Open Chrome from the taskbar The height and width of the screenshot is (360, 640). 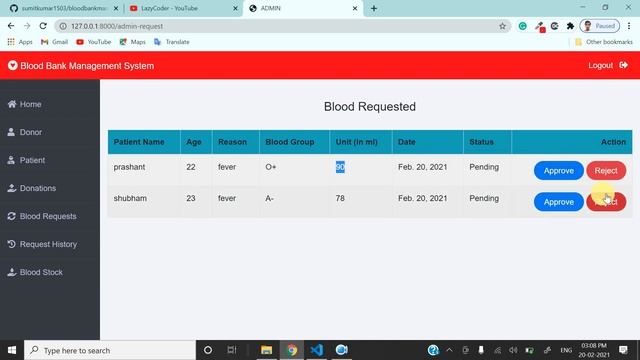click(x=292, y=350)
